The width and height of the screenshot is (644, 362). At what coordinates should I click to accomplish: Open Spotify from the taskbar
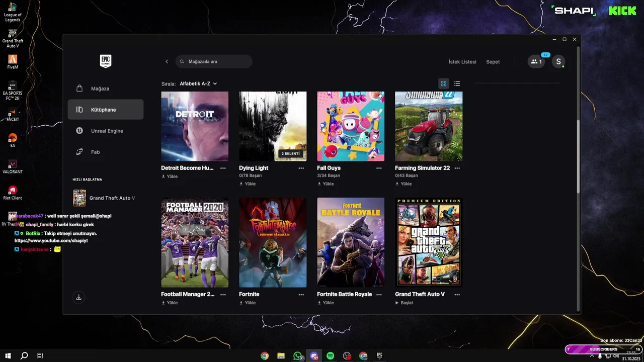click(x=331, y=355)
